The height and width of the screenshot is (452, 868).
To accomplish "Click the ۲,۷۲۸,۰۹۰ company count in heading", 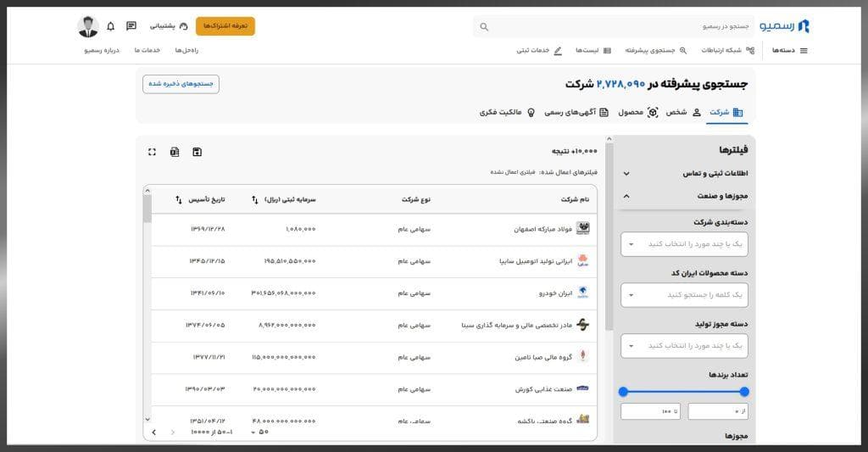I will [620, 84].
